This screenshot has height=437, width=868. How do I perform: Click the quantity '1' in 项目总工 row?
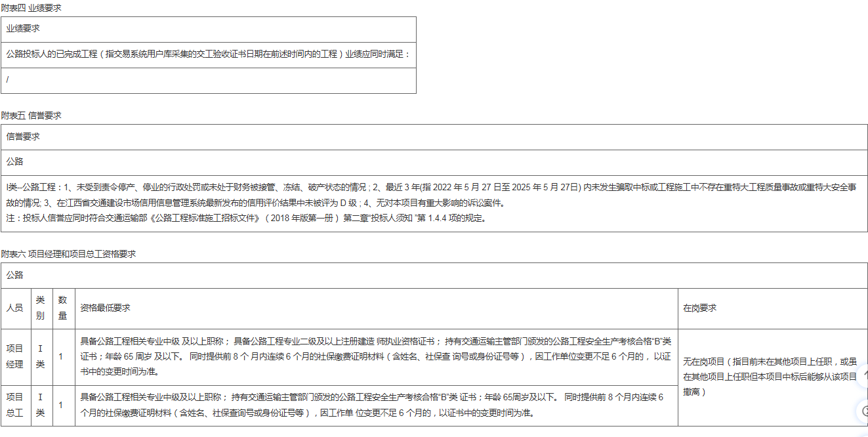[64, 406]
